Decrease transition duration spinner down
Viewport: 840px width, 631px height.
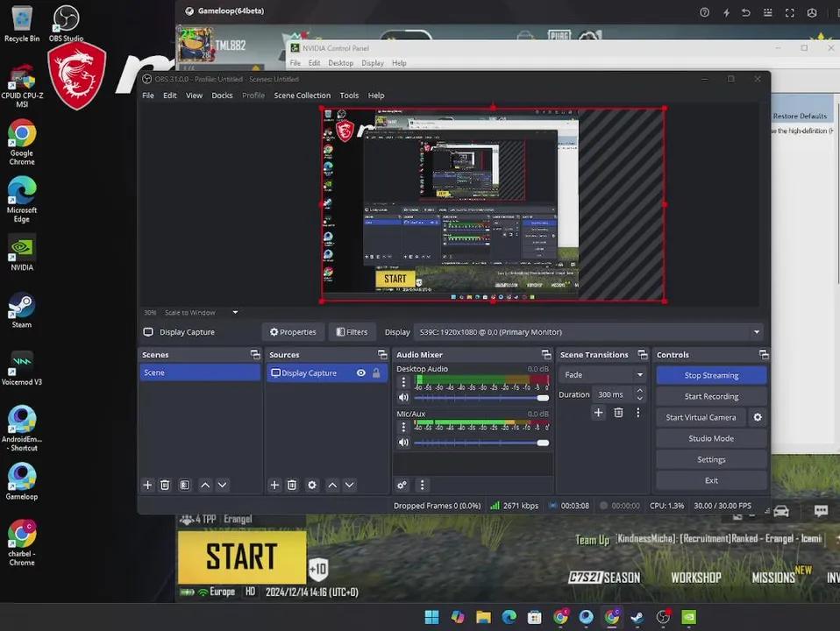(x=639, y=399)
